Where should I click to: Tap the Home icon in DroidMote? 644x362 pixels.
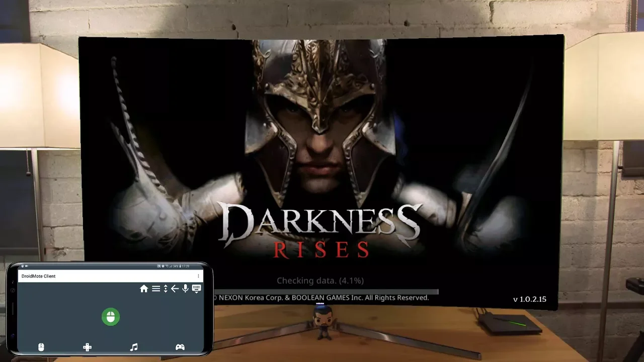coord(144,289)
